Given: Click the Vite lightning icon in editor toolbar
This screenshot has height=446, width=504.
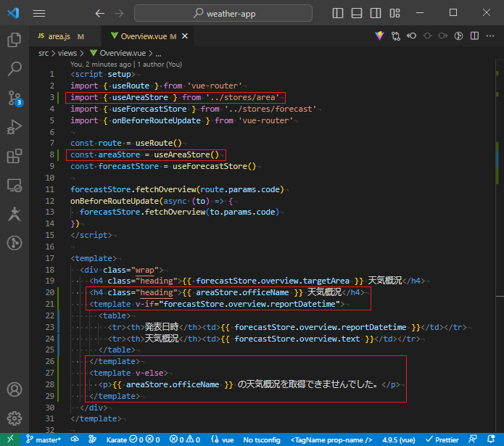Looking at the screenshot, I should (379, 36).
